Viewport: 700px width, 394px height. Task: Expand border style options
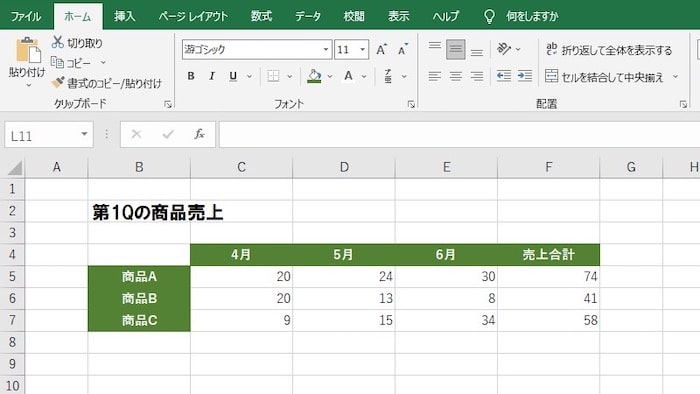click(x=289, y=76)
